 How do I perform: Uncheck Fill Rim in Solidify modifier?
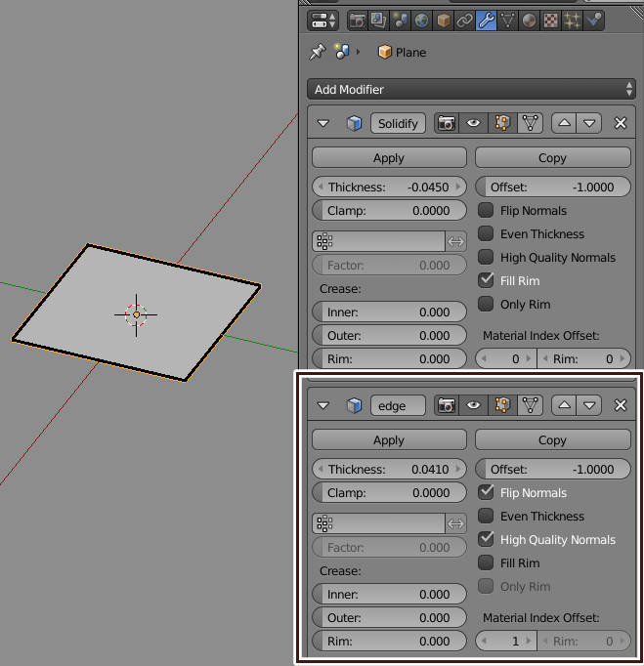pos(486,280)
